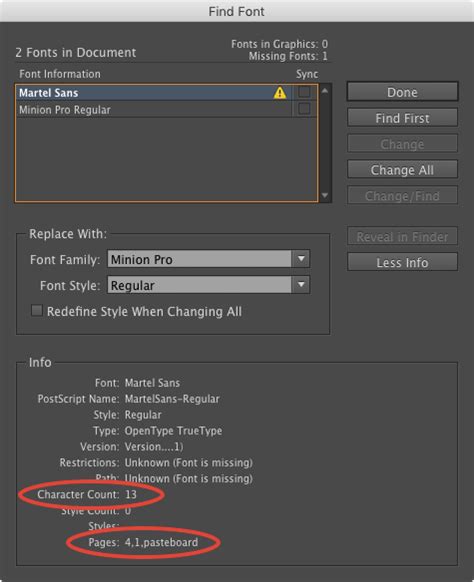Click the Font Information column header
474x582 pixels.
[x=60, y=74]
